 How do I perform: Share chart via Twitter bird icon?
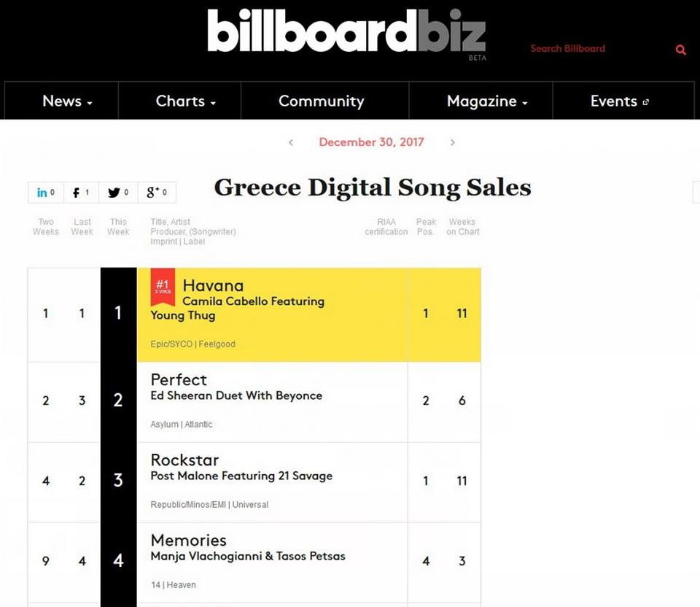118,193
